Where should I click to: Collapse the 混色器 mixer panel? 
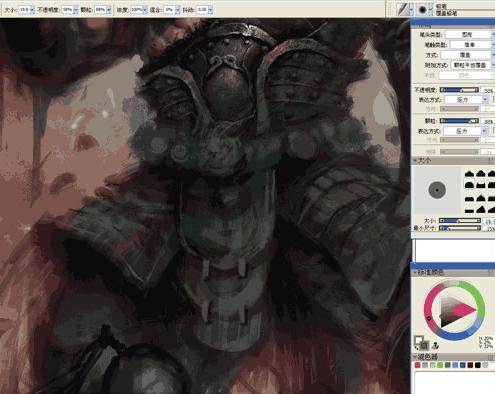click(415, 357)
